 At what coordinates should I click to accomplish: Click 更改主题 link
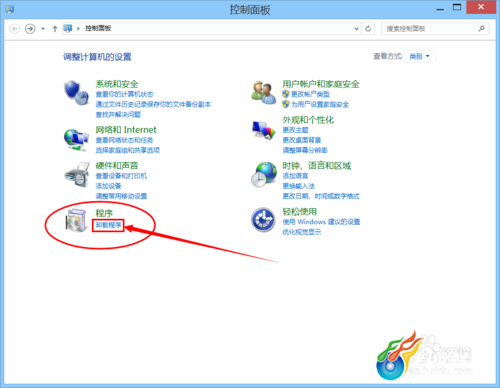pyautogui.click(x=295, y=130)
